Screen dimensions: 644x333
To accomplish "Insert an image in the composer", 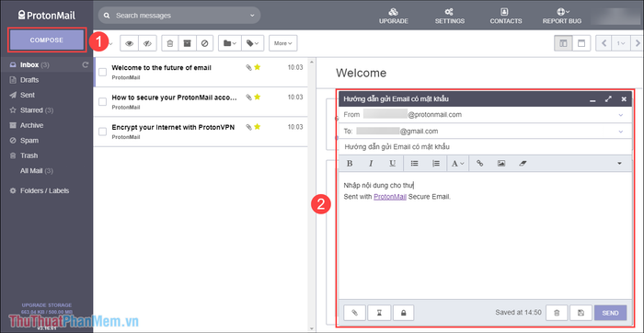I will [501, 164].
